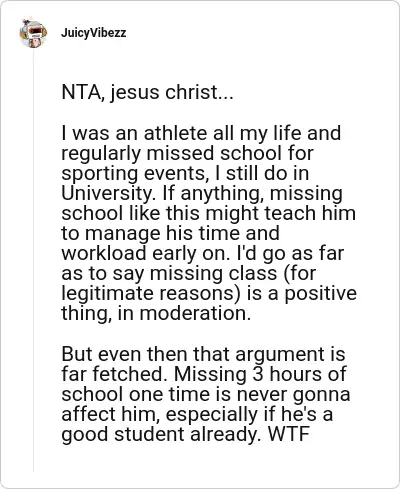Collapse the comment thread using vertical line

click(33, 260)
